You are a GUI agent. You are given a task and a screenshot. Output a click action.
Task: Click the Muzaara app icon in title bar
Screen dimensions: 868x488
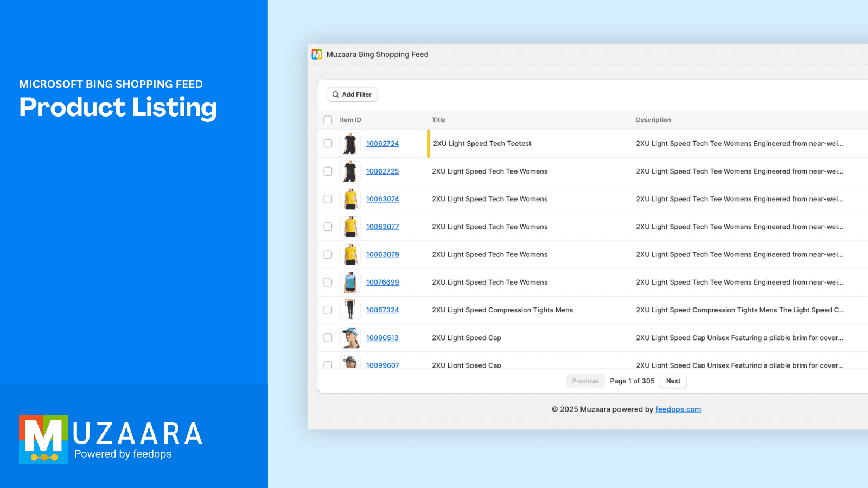[317, 54]
